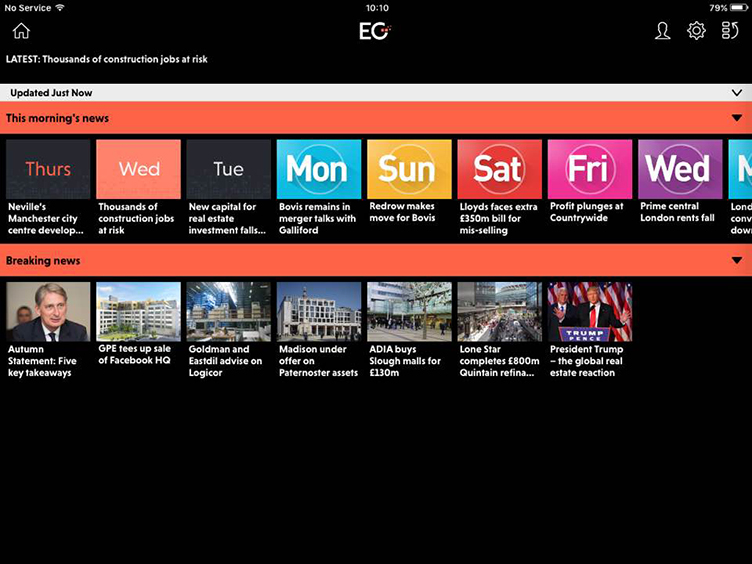Image resolution: width=752 pixels, height=564 pixels.
Task: Read Lone Star completes £800m Quintain
Action: click(x=499, y=361)
